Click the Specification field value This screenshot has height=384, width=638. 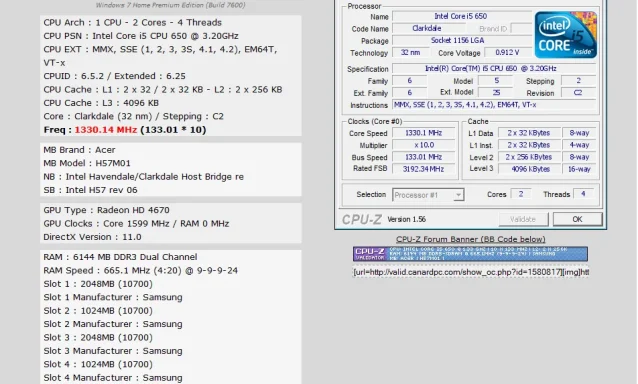[x=494, y=69]
